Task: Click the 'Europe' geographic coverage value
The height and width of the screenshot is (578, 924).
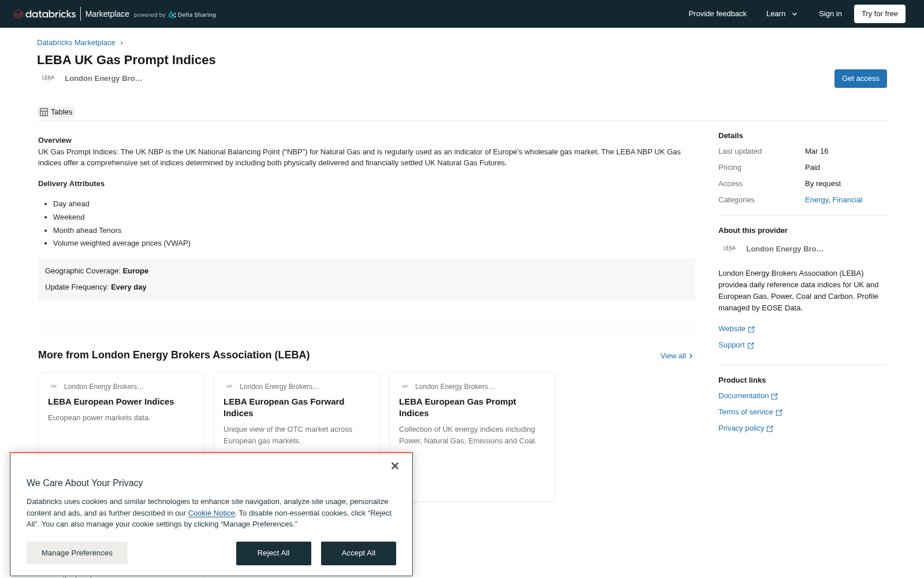Action: tap(136, 271)
